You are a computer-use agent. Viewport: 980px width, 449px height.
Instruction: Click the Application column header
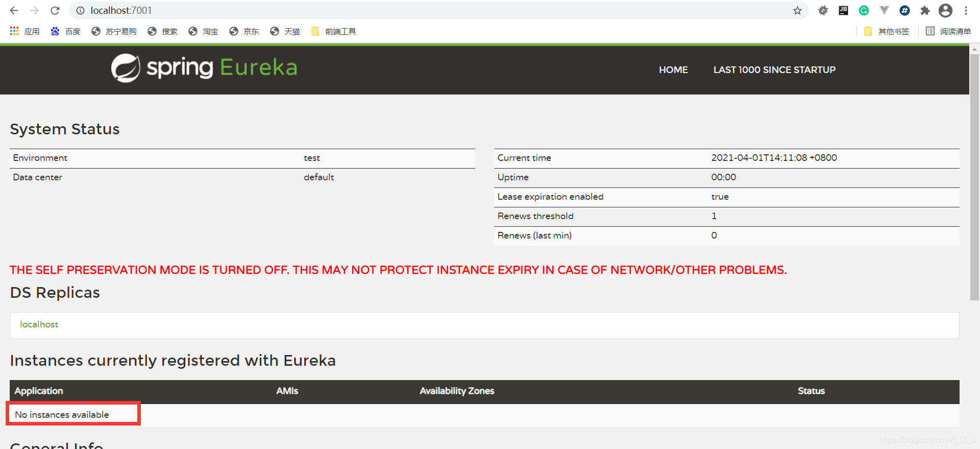click(x=39, y=391)
